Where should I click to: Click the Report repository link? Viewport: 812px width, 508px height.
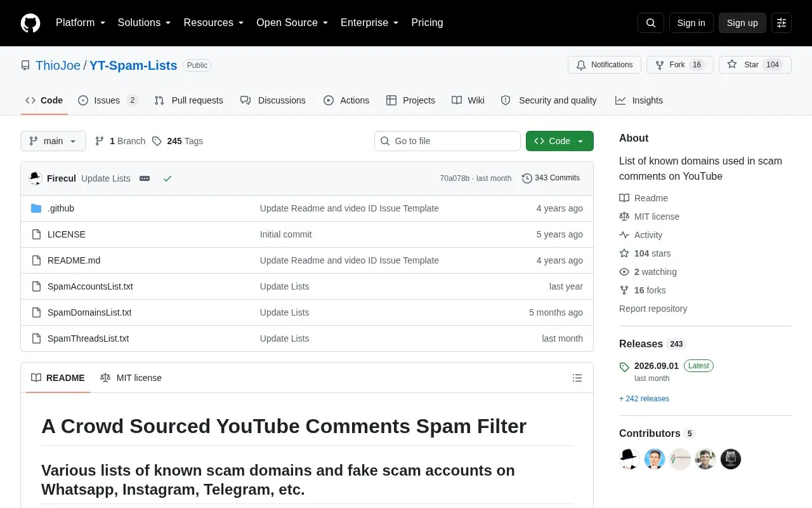tap(653, 309)
